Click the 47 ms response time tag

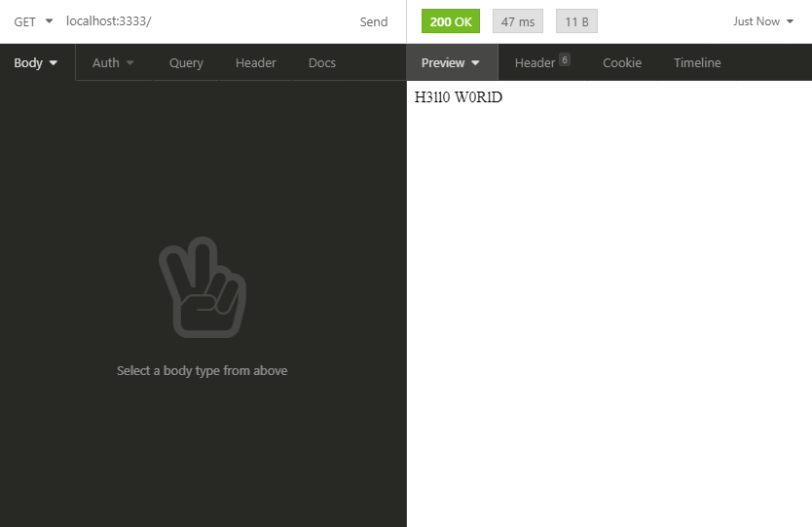[x=518, y=21]
